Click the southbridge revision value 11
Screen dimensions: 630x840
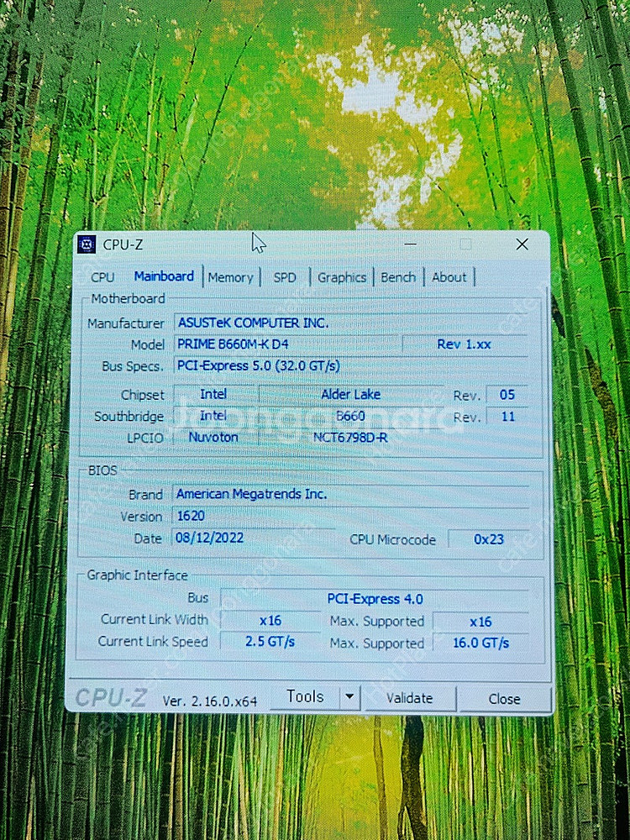tap(507, 417)
